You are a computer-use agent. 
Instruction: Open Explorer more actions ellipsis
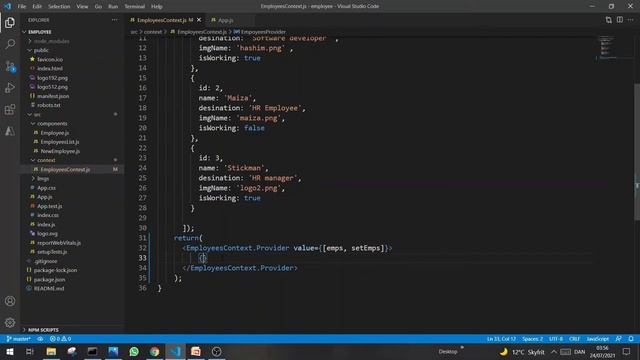[115, 20]
